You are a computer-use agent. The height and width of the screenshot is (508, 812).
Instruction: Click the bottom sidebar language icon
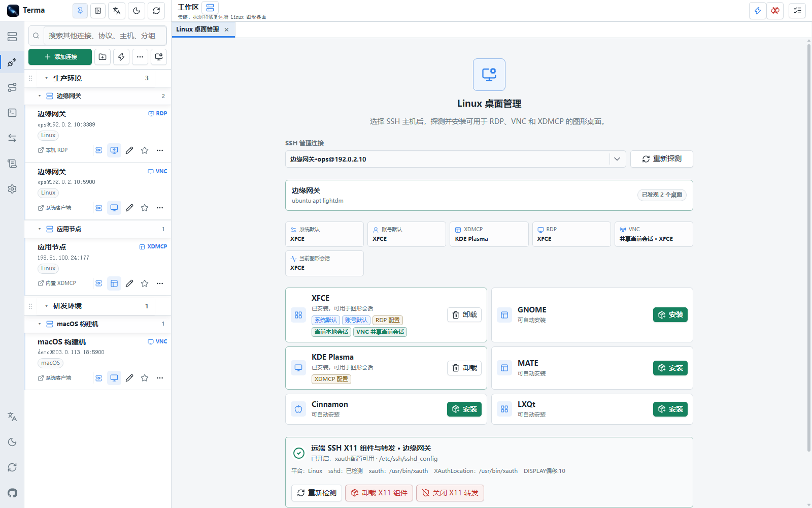pyautogui.click(x=12, y=417)
